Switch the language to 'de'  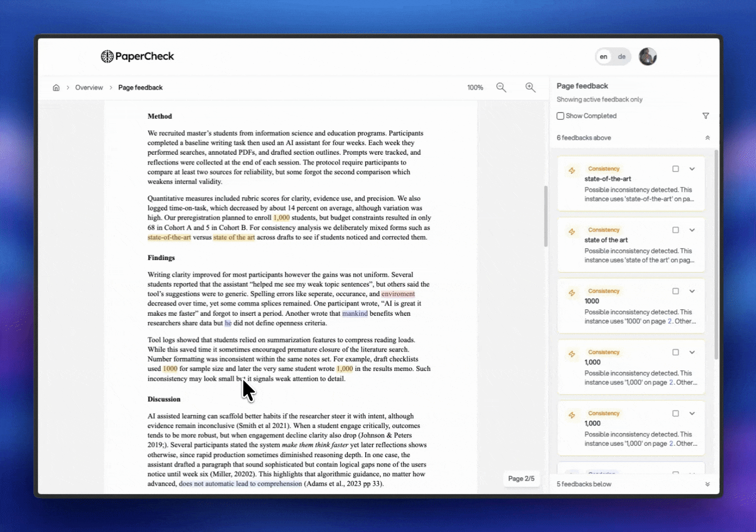coord(622,57)
